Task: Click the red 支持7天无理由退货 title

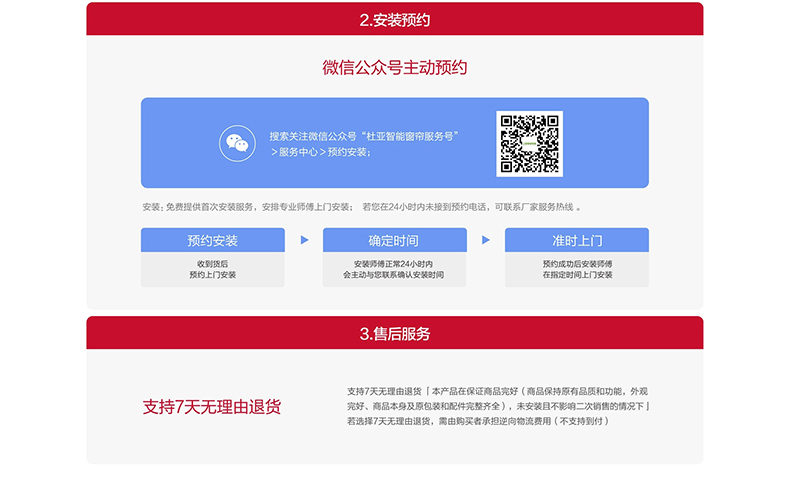Action: 212,407
